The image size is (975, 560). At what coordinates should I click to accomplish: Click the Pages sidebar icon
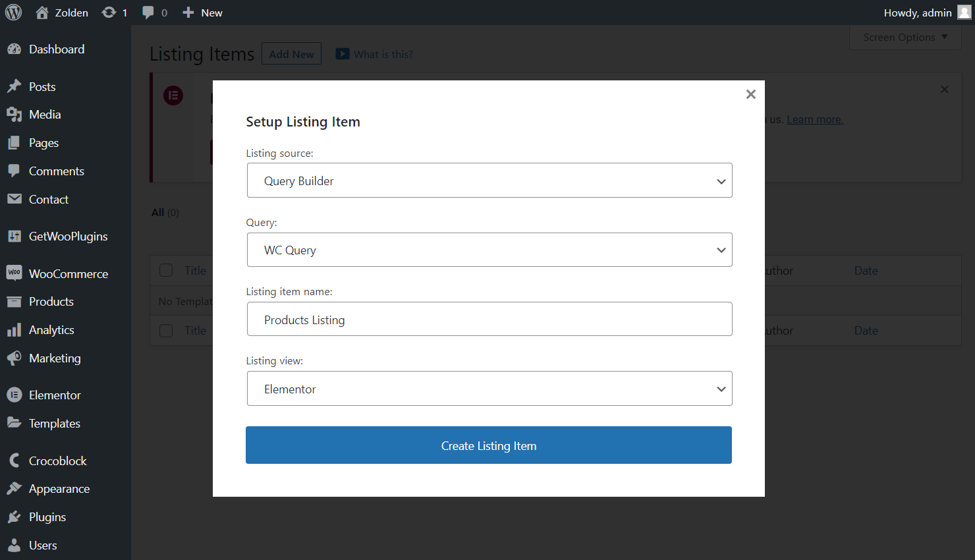click(x=14, y=143)
